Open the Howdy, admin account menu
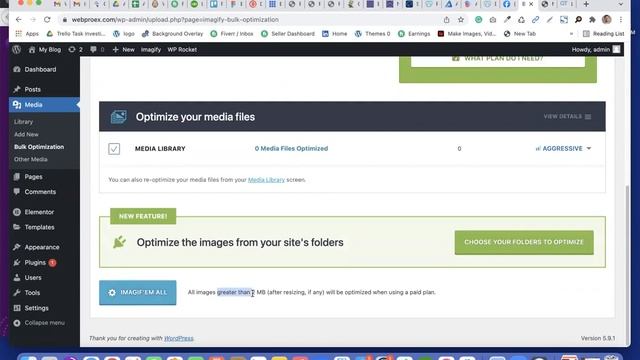The height and width of the screenshot is (360, 640). point(596,49)
